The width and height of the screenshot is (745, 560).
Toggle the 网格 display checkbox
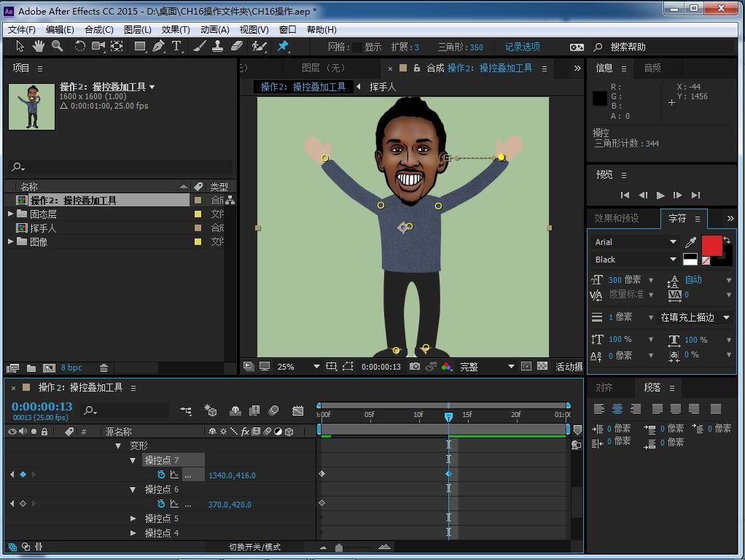[357, 47]
